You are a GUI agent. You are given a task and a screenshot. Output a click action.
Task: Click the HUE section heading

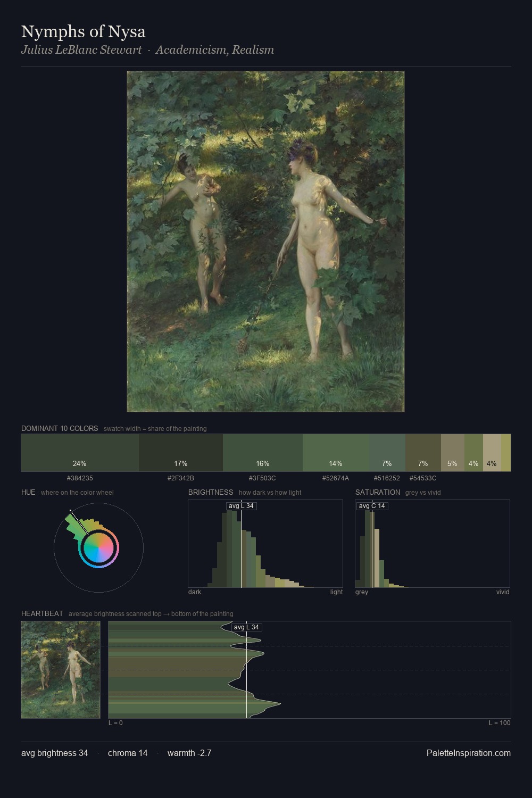click(28, 492)
